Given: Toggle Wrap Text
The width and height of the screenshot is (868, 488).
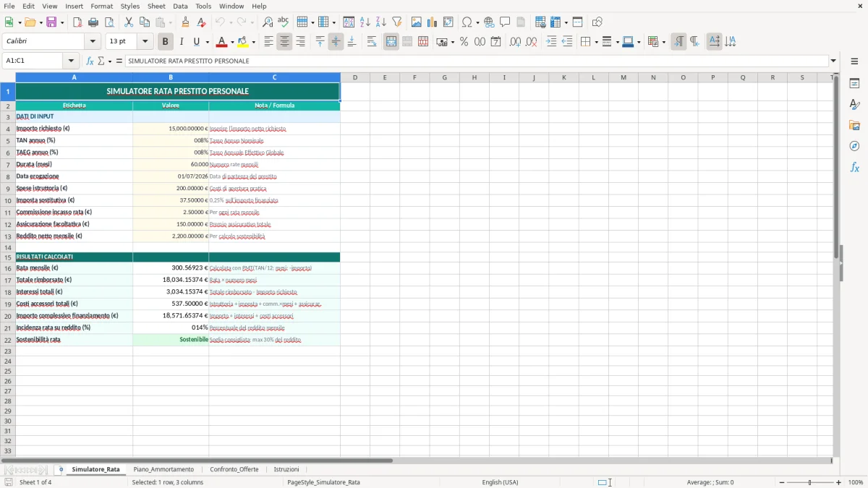Looking at the screenshot, I should coord(372,42).
